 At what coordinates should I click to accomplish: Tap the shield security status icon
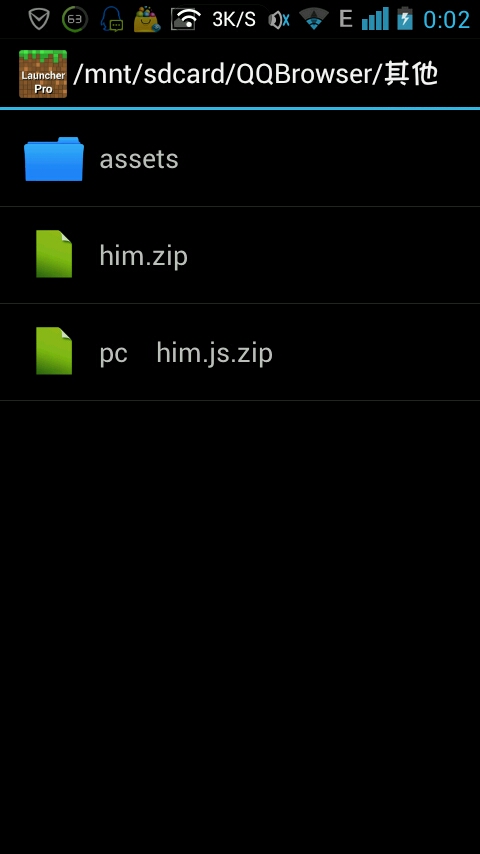coord(39,20)
